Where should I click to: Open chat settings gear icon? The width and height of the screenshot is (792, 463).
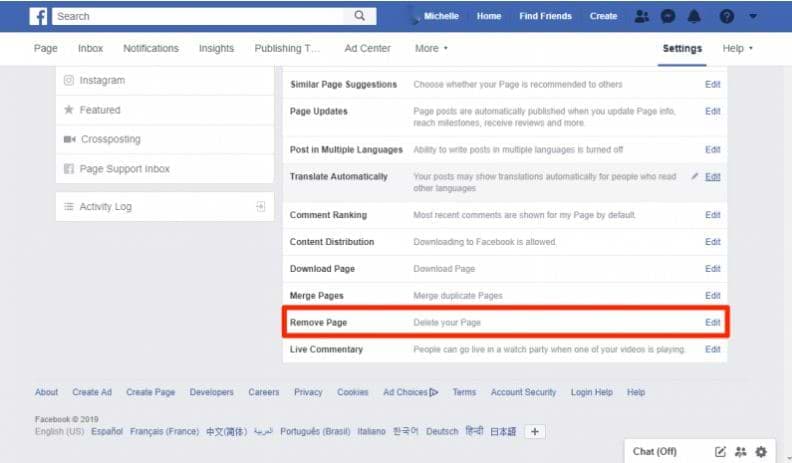point(761,451)
